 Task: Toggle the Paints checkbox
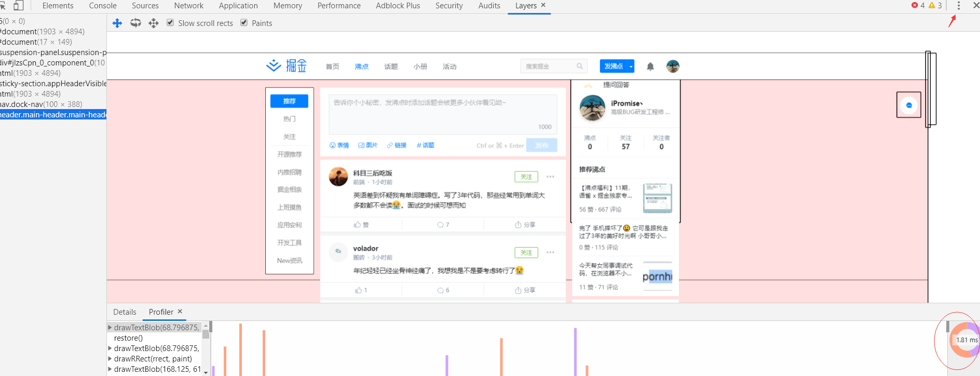pyautogui.click(x=244, y=23)
